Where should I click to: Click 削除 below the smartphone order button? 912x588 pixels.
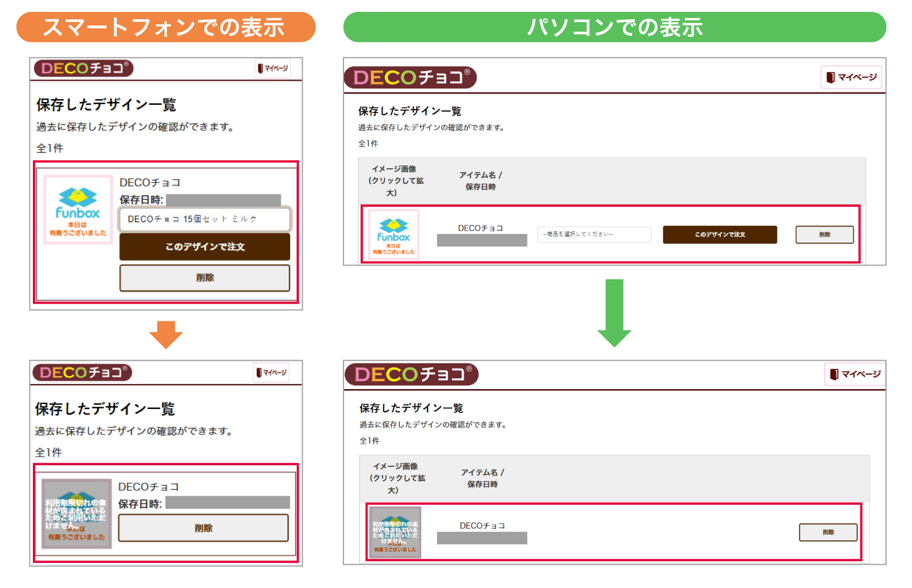click(205, 278)
